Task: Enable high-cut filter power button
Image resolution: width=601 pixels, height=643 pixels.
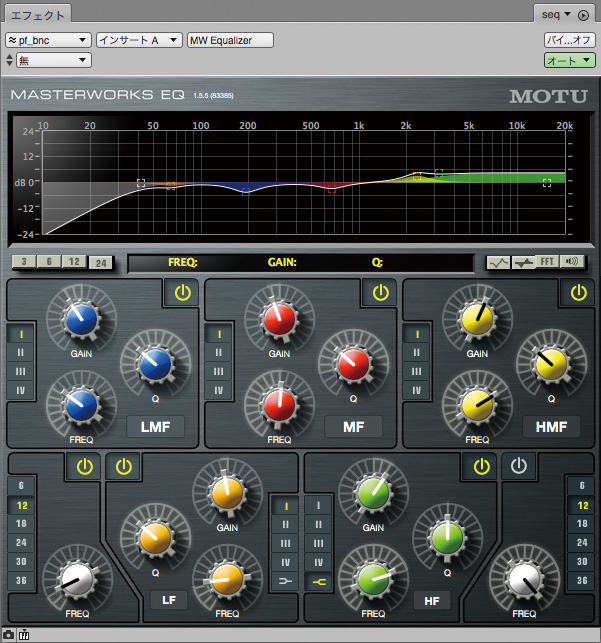Action: (x=519, y=467)
